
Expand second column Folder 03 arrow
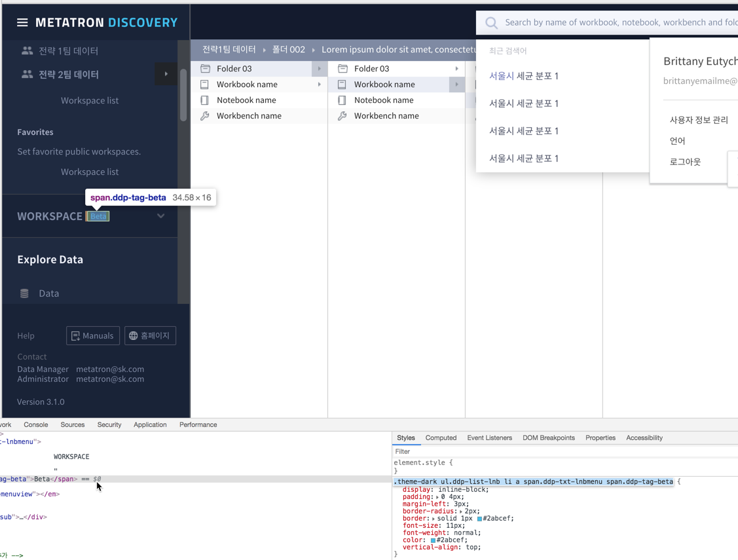tap(456, 69)
